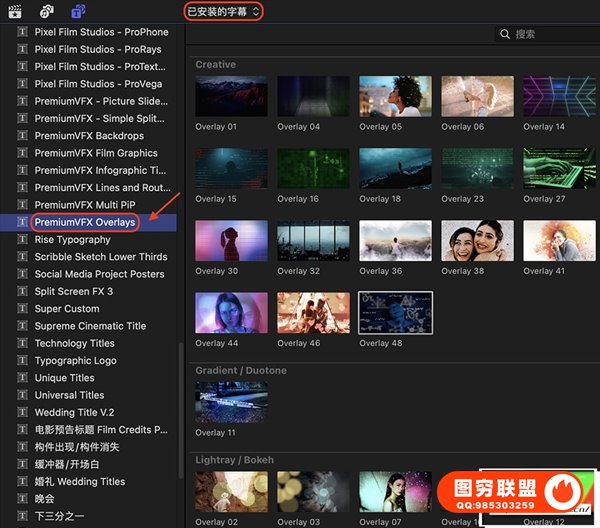Click the magnifier icon in search field
The image size is (600, 528).
[x=505, y=34]
